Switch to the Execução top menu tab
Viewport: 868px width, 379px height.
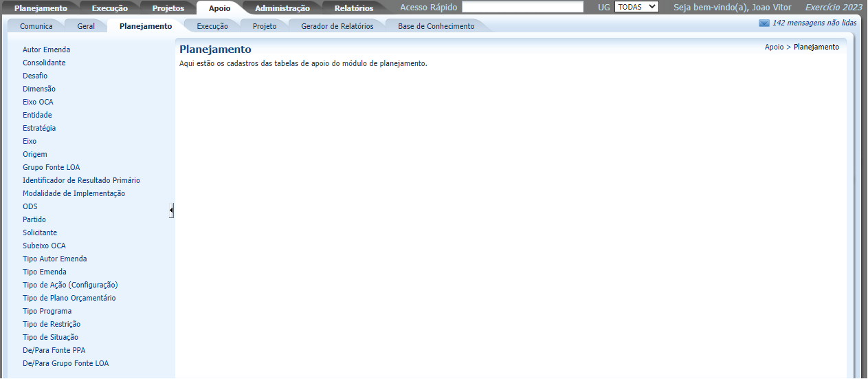(110, 8)
